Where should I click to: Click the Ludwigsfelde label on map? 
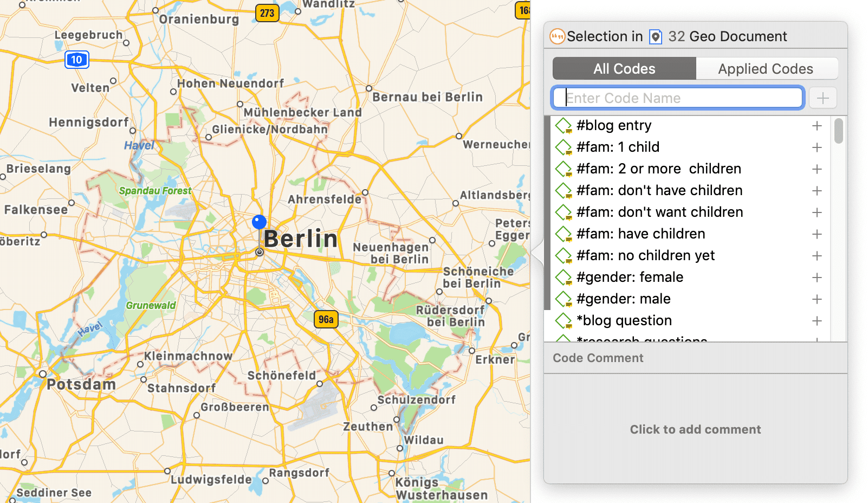coord(211,480)
